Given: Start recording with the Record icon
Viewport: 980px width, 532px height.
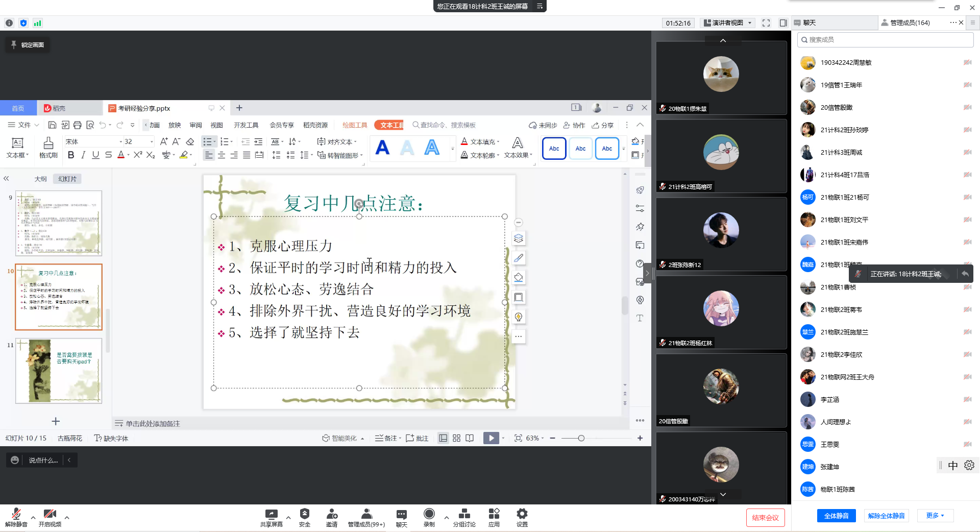Looking at the screenshot, I should [x=429, y=514].
